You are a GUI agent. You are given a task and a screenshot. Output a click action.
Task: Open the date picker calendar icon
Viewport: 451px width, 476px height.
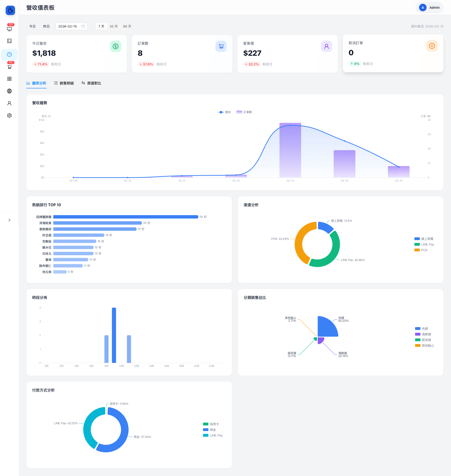(x=83, y=27)
